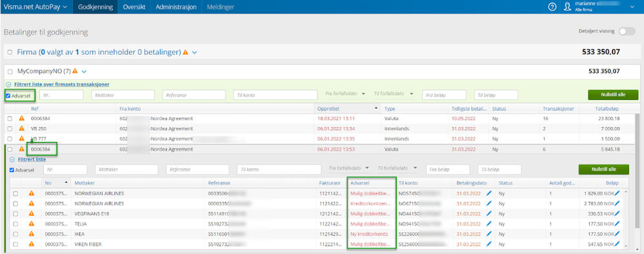Check the MyCompanyNO checkbox

point(10,72)
